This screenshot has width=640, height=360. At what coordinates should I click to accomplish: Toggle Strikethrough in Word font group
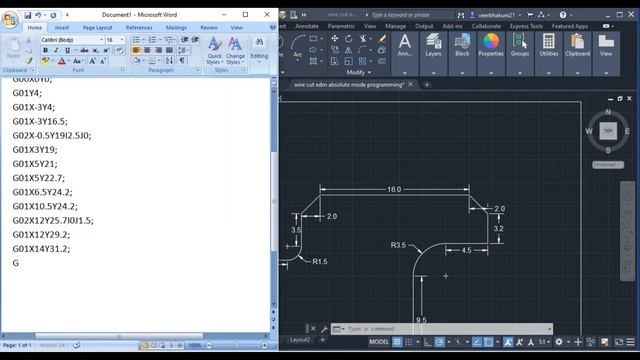pyautogui.click(x=84, y=51)
